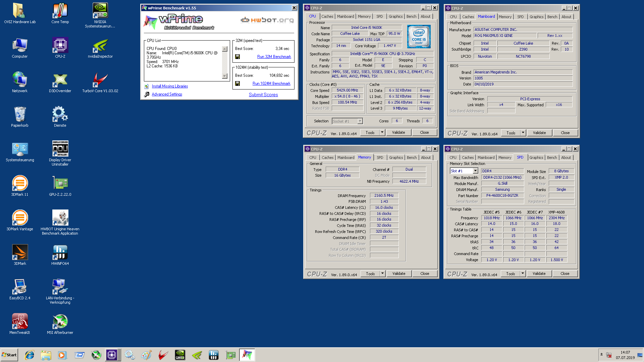Open nvidiaInspector desktop icon
644x362 pixels.
click(x=100, y=48)
